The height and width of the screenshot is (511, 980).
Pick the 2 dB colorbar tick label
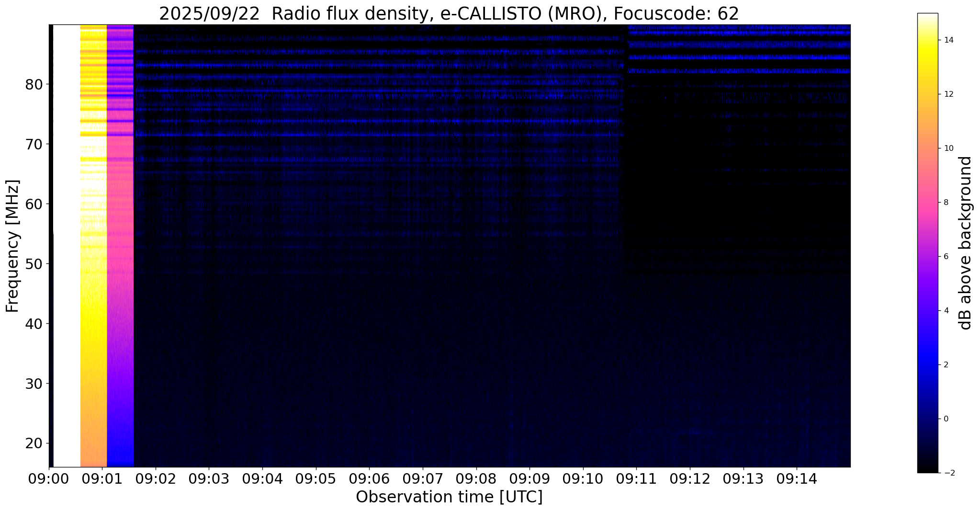coord(946,365)
